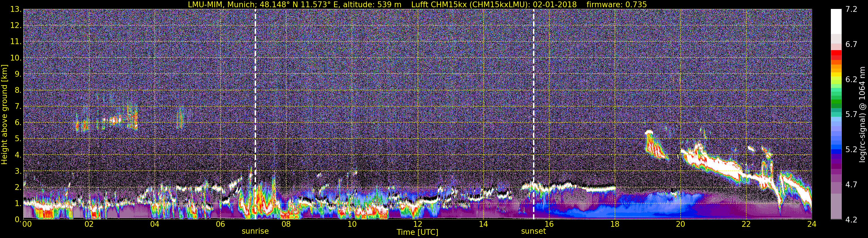Click the 'Height above ground [km]' axis title
Image resolution: width=868 pixels, height=238 pixels.
coord(4,114)
